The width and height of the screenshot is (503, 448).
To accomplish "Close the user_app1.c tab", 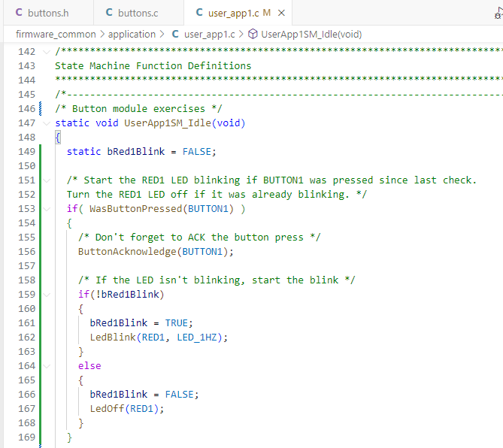I will pos(281,13).
